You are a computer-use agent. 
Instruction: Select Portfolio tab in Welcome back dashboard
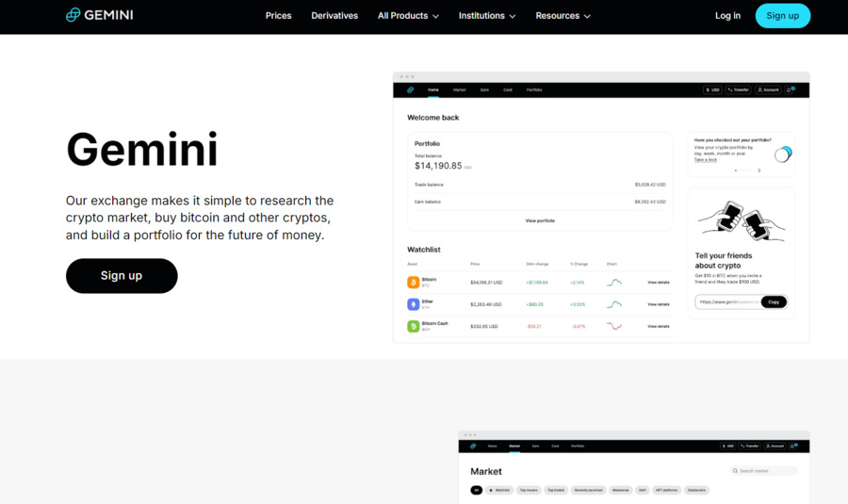pos(534,89)
